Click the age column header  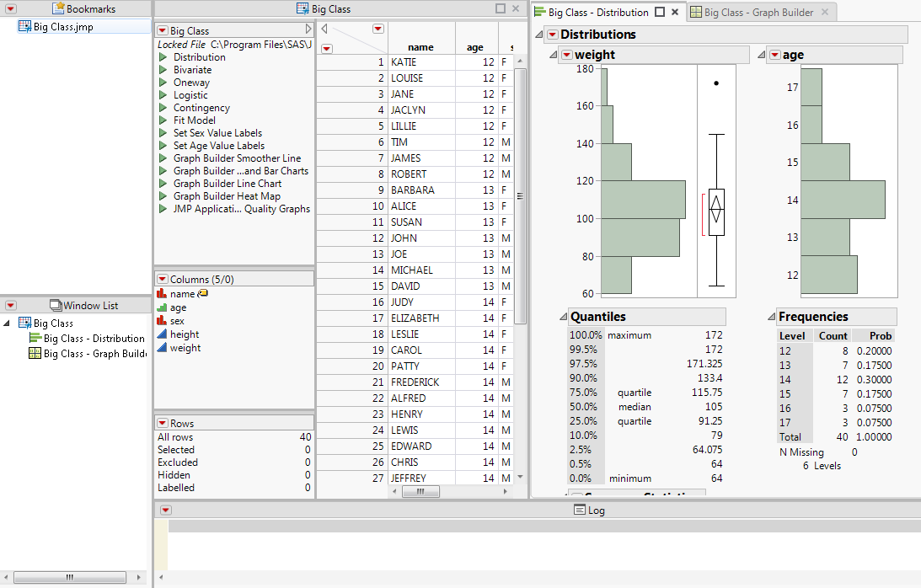click(x=475, y=48)
